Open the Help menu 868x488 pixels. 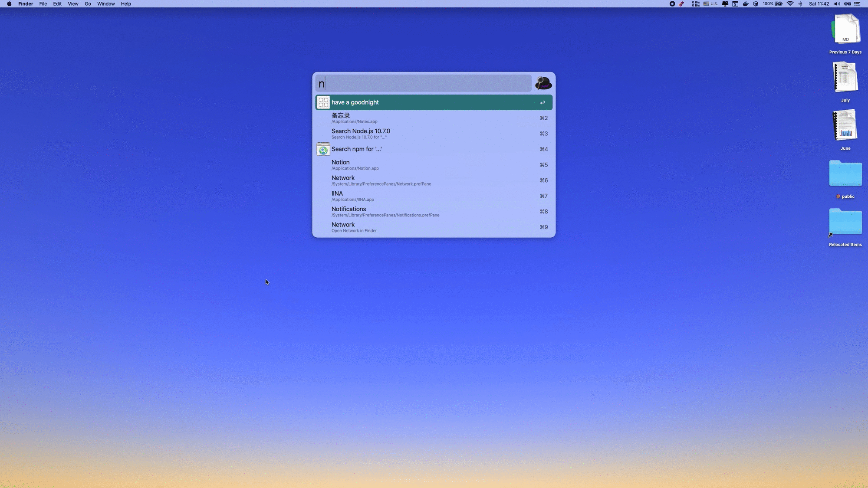[x=126, y=4]
